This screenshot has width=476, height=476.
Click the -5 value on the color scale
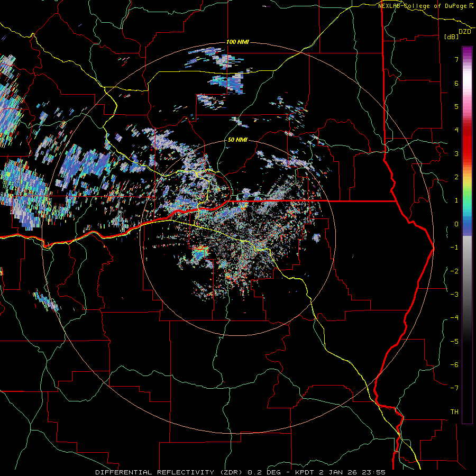point(454,342)
